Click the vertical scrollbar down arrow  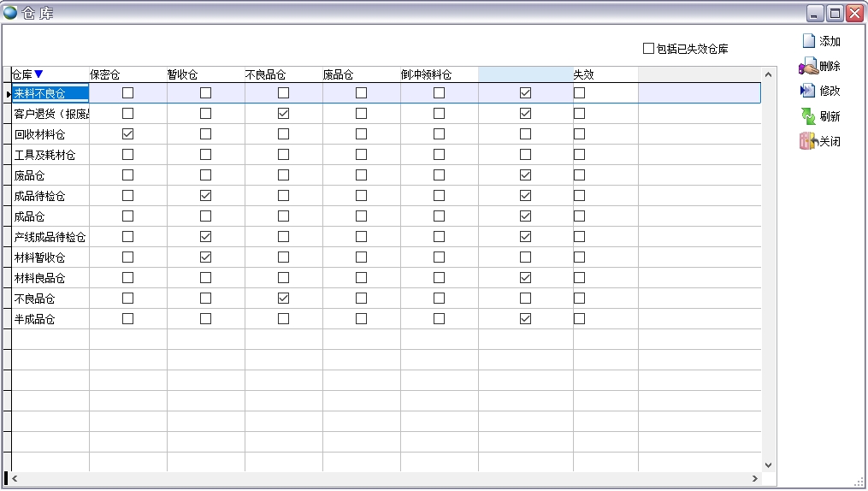tap(767, 465)
